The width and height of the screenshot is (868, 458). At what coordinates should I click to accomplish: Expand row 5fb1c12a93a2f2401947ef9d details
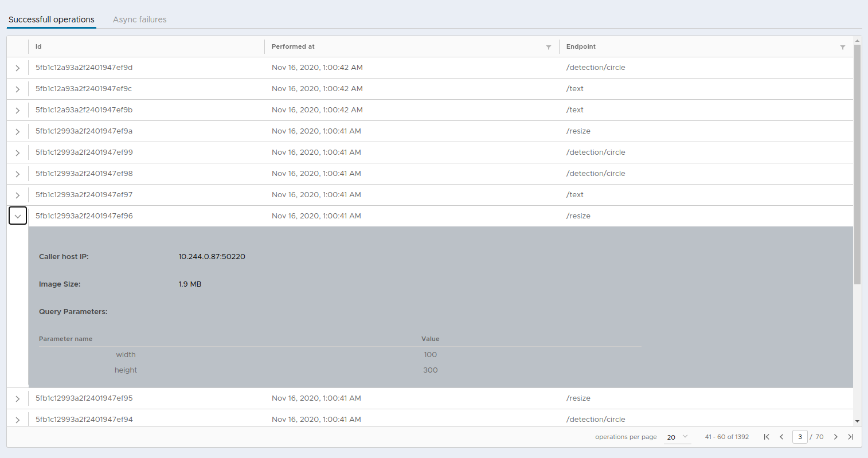18,68
